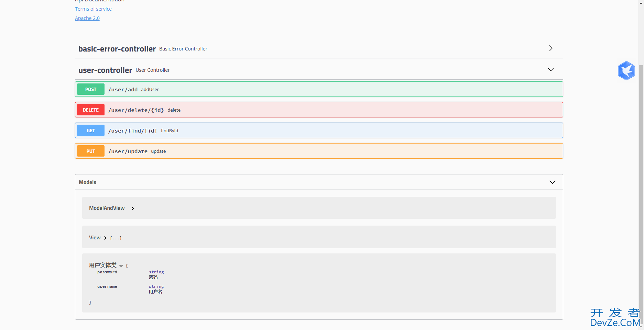Image resolution: width=644 pixels, height=330 pixels.
Task: Open the /user/update endpoint path
Action: pyautogui.click(x=128, y=151)
